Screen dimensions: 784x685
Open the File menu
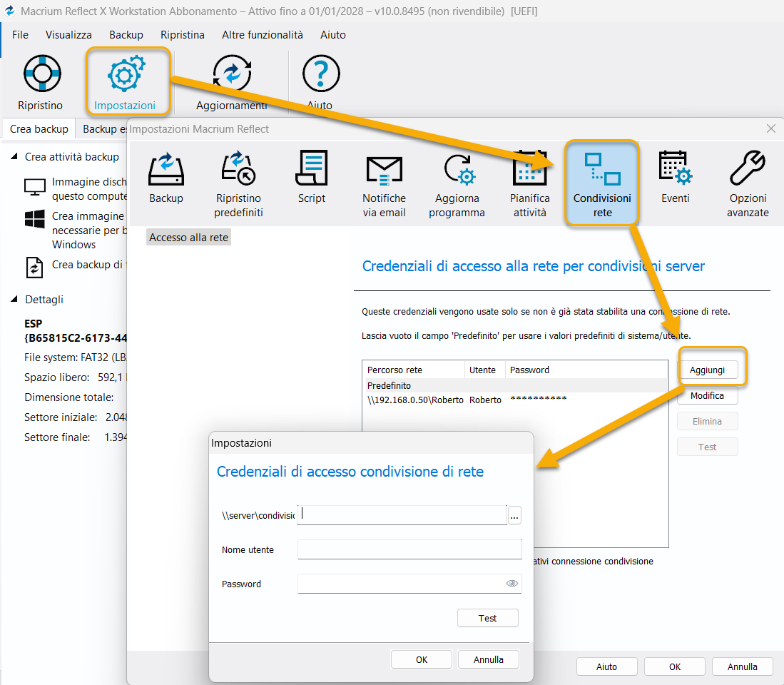point(20,34)
